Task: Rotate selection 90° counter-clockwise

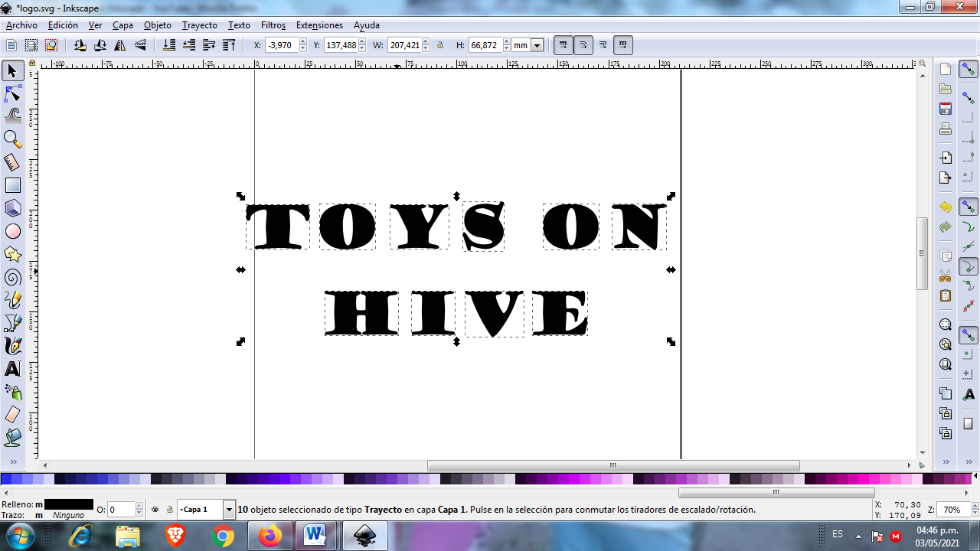Action: [x=80, y=46]
